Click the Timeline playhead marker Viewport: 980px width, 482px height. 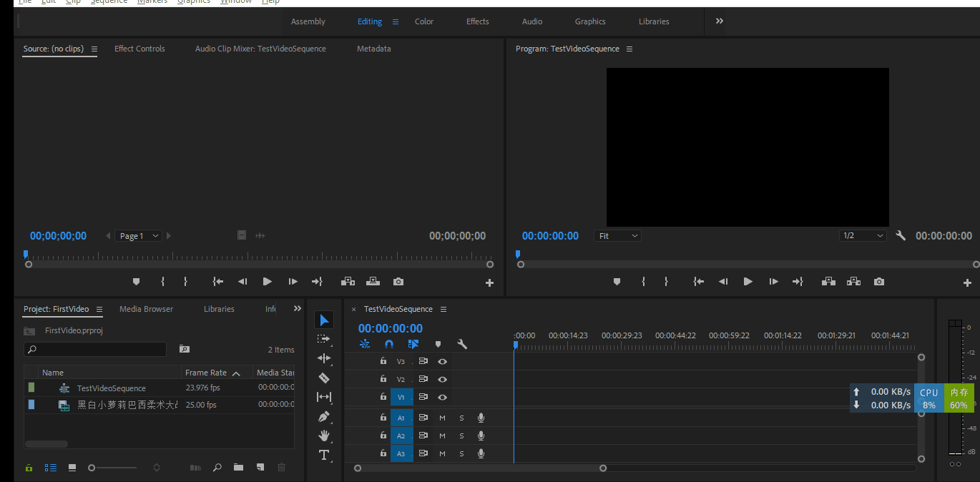(515, 345)
